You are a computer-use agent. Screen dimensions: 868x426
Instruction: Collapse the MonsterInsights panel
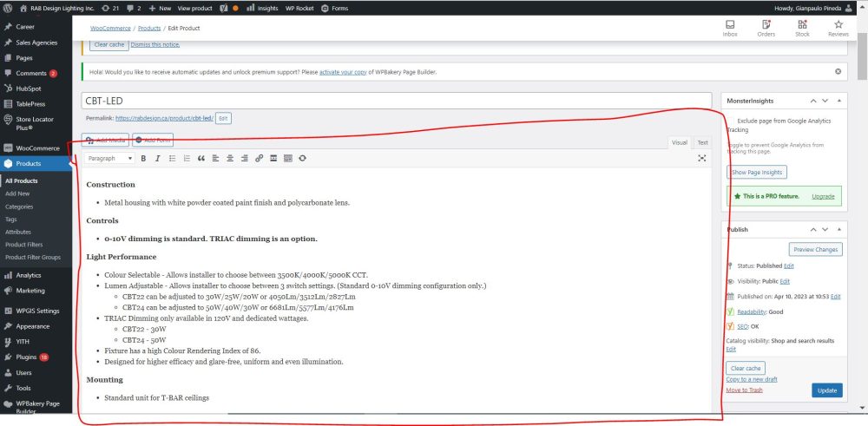coord(838,101)
